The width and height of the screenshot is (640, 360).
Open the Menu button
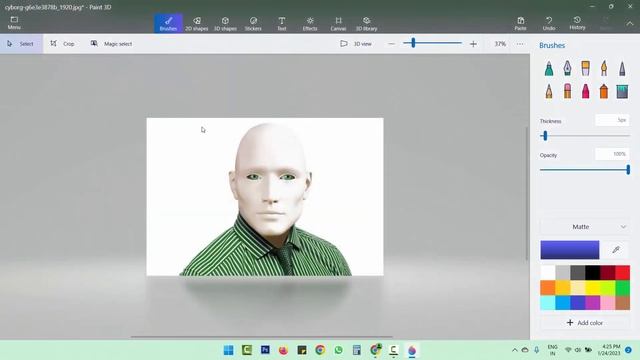14,23
